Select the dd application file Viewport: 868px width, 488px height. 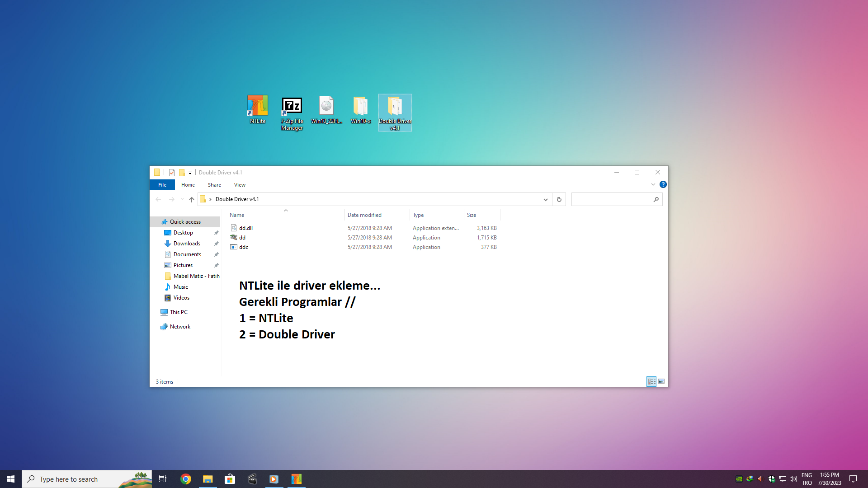tap(242, 238)
